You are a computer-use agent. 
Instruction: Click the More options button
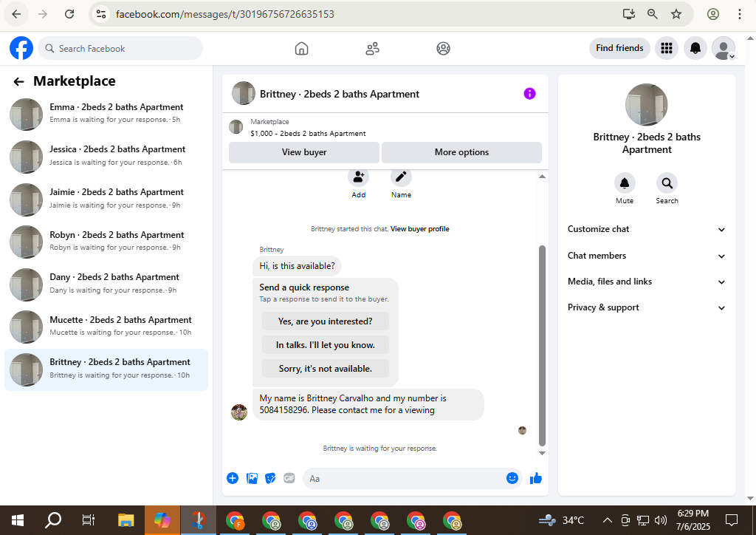[x=461, y=152]
